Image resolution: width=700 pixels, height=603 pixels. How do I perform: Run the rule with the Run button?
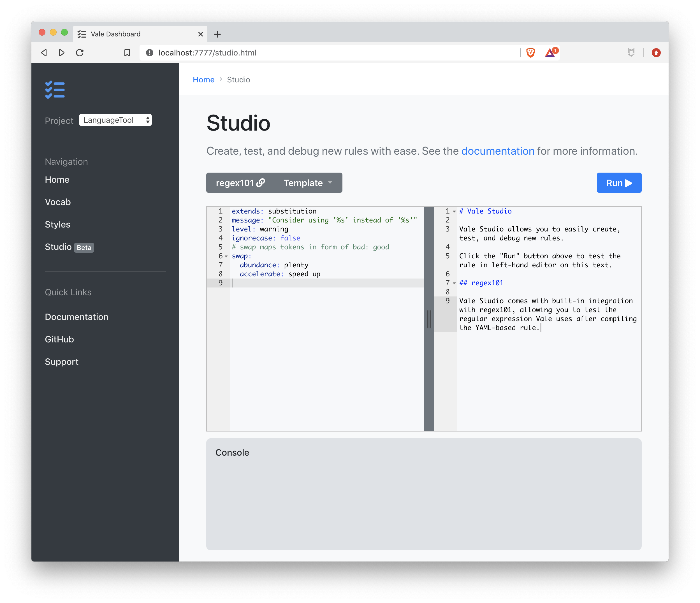(619, 183)
